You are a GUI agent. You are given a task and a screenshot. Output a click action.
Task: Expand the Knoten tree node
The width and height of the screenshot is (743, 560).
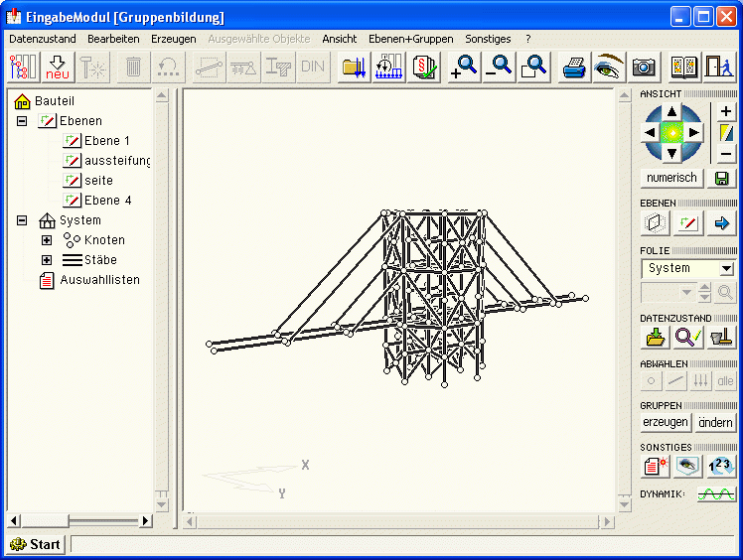coord(46,240)
